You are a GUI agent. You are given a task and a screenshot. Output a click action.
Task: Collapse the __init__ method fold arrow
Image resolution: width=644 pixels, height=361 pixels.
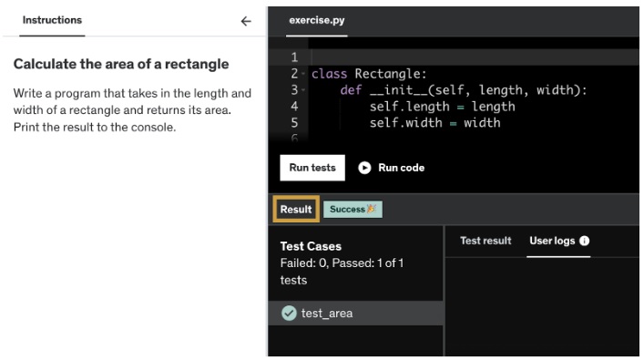pyautogui.click(x=303, y=90)
